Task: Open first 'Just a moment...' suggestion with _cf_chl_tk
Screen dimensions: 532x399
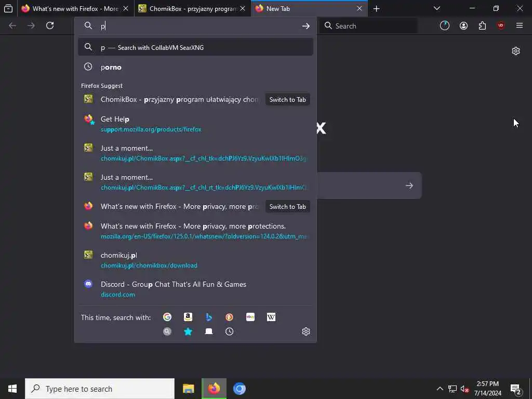Action: (x=195, y=153)
